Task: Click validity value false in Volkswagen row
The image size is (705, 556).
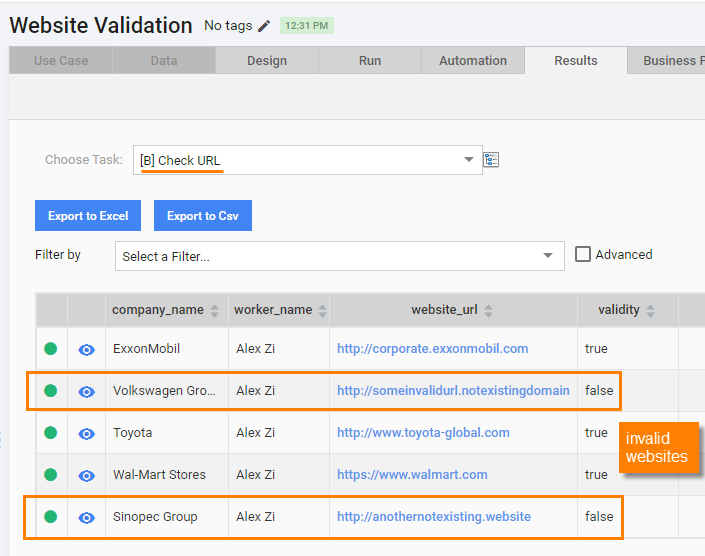Action: point(599,390)
